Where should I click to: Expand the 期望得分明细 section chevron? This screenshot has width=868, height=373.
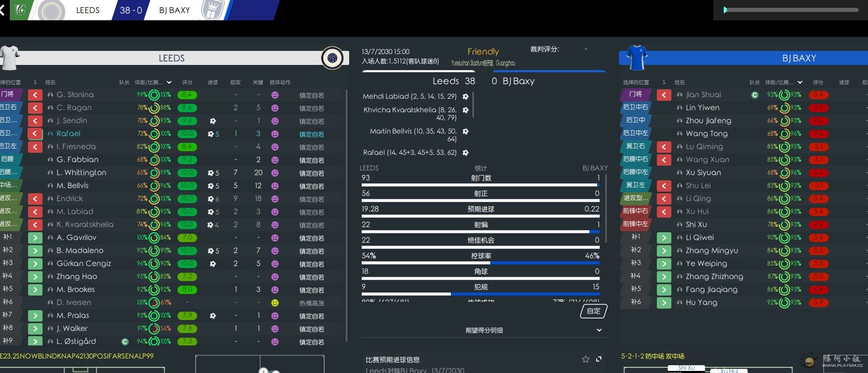599,330
